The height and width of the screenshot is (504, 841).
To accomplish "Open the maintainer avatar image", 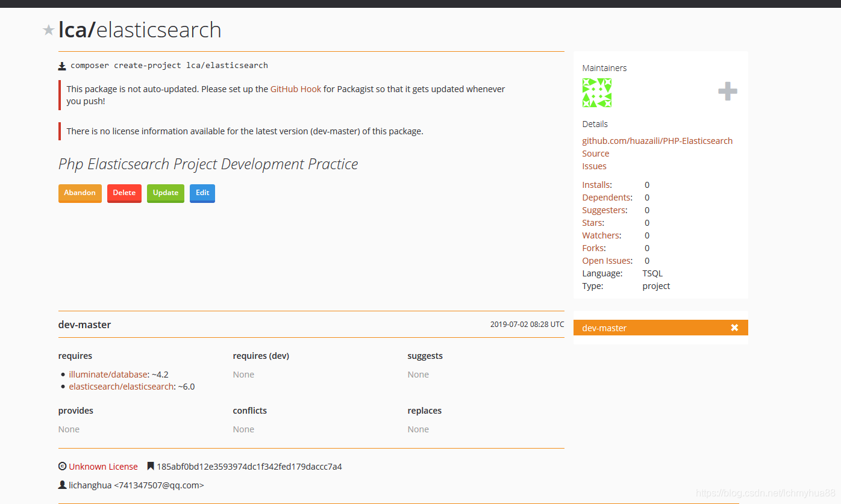I will coord(597,93).
